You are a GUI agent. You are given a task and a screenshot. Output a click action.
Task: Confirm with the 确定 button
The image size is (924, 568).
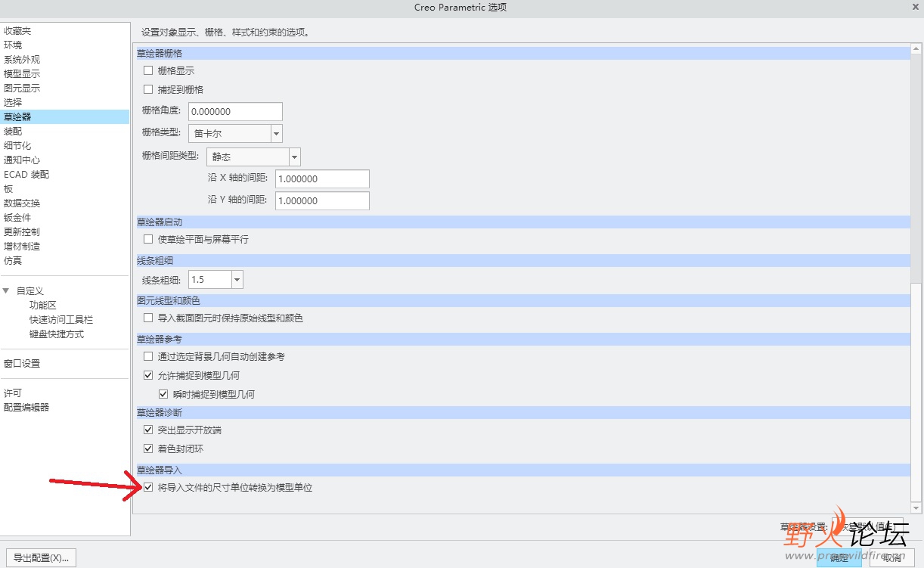839,557
